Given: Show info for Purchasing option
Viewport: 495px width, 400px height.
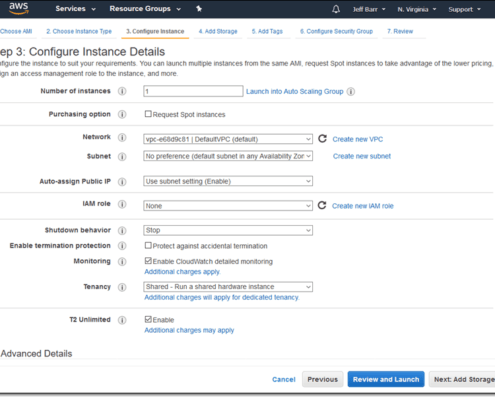Looking at the screenshot, I should 122,114.
